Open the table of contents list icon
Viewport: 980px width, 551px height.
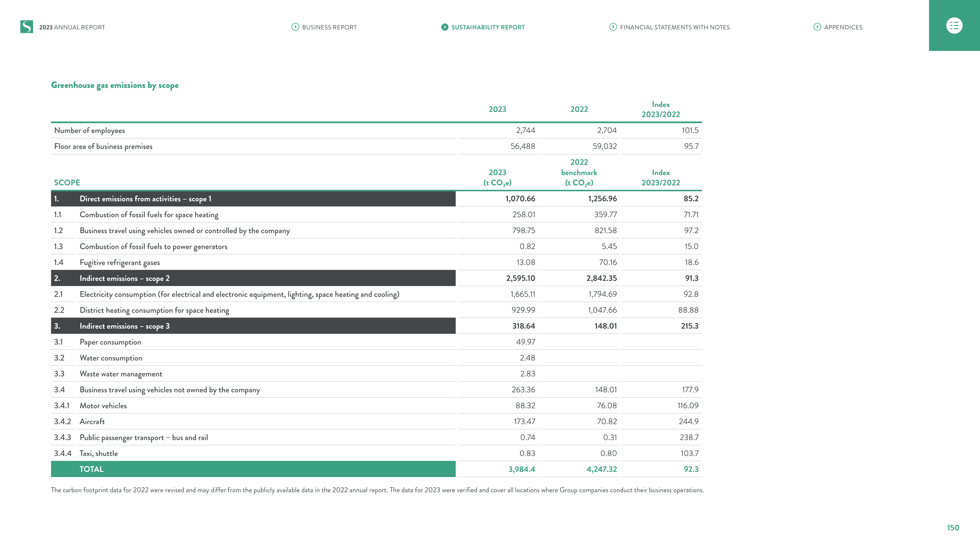point(954,26)
